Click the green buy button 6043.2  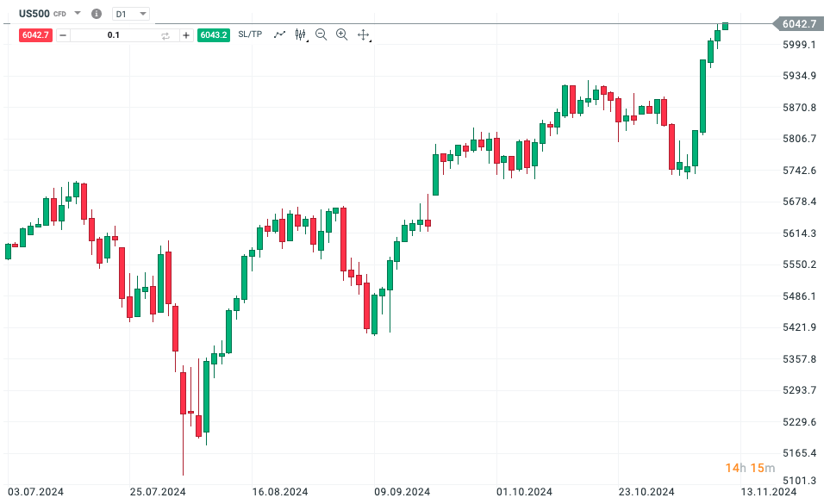pos(213,35)
